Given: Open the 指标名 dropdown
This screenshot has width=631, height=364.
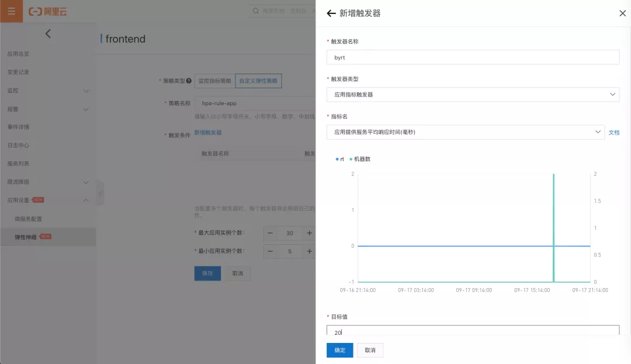Looking at the screenshot, I should pyautogui.click(x=466, y=132).
